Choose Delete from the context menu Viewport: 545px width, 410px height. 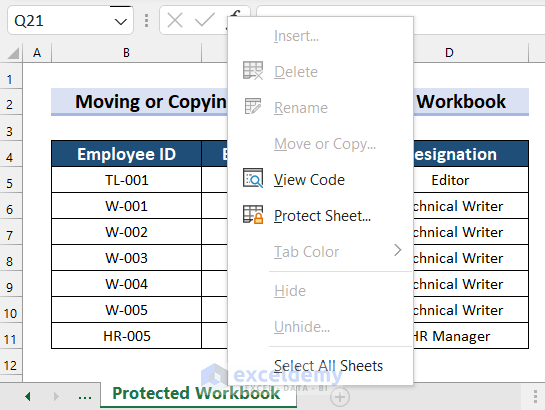click(320, 72)
